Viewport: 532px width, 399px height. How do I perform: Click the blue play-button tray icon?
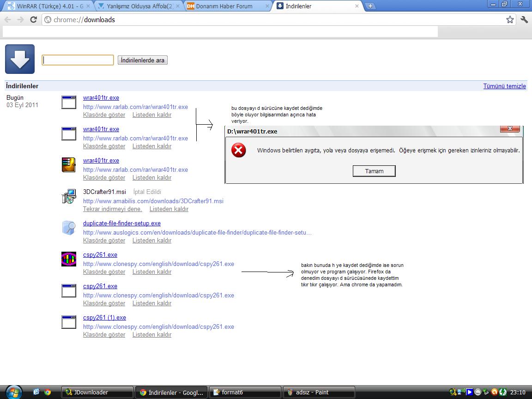coord(469,392)
